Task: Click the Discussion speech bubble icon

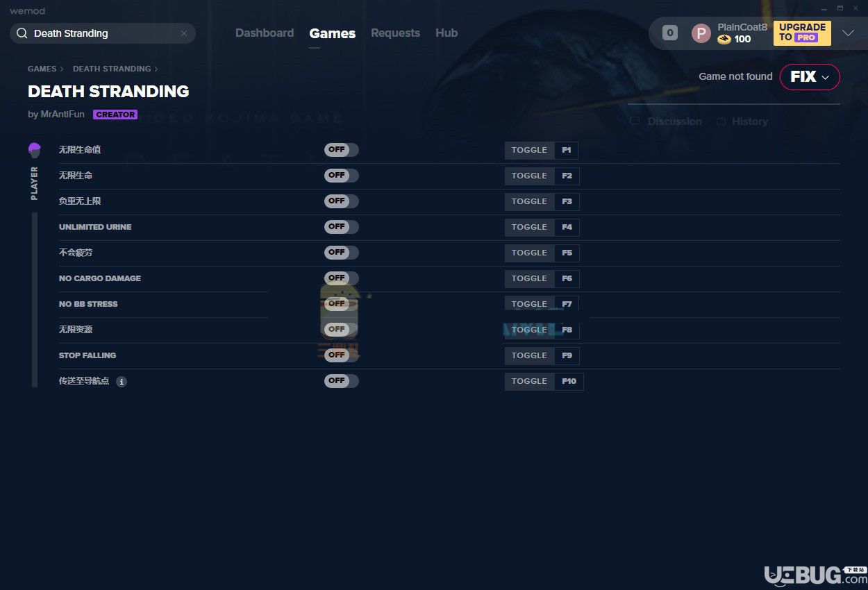Action: tap(635, 121)
